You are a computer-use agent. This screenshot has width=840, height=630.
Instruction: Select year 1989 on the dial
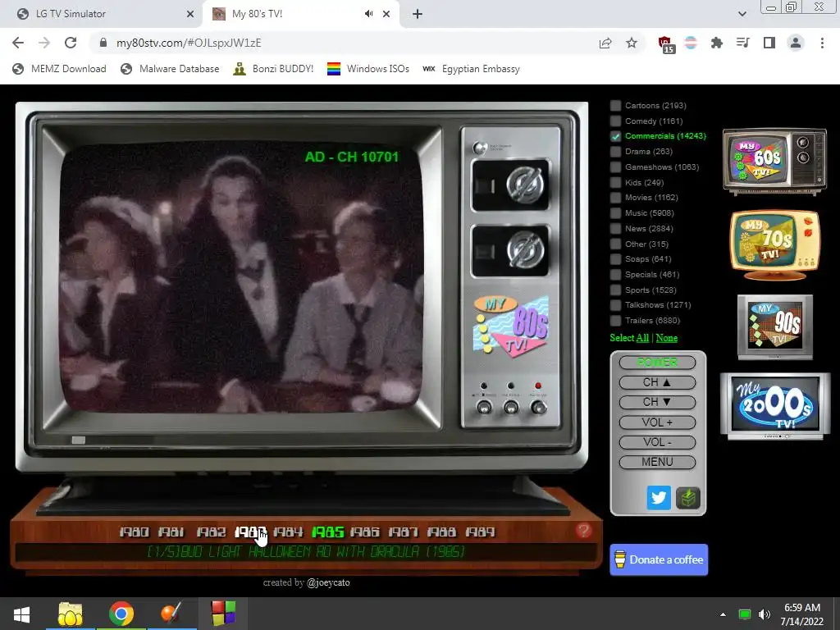481,532
